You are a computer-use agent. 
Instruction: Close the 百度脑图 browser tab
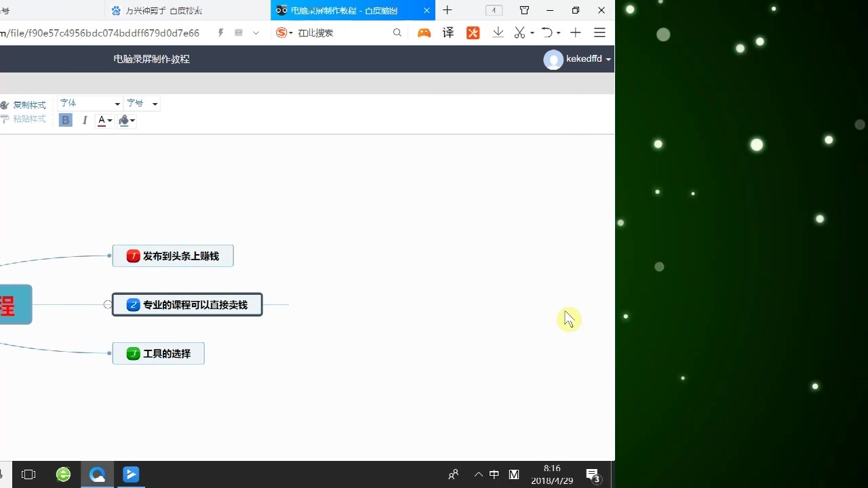click(x=427, y=10)
